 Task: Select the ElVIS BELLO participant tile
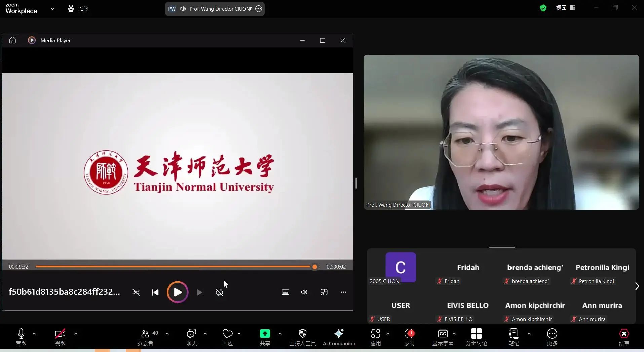click(x=468, y=306)
